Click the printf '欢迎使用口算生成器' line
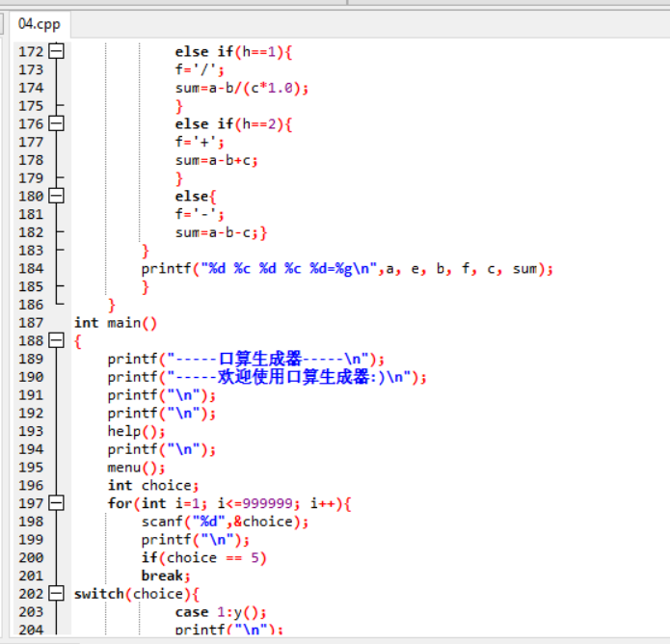The height and width of the screenshot is (644, 670). pos(267,377)
